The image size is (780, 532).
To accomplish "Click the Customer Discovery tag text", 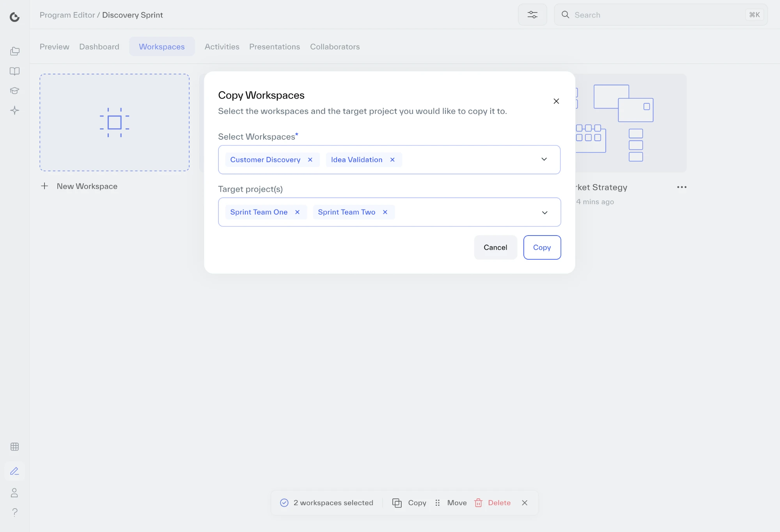I will tap(265, 160).
